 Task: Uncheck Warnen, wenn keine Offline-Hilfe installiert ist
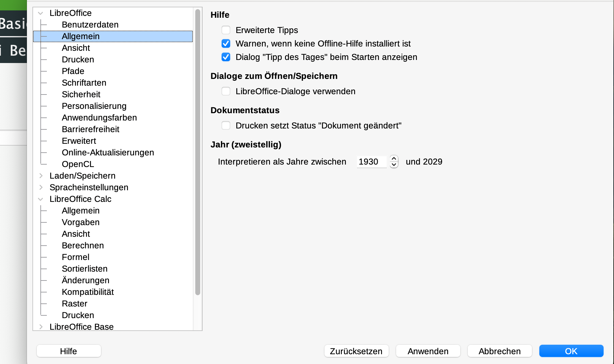[x=226, y=43]
